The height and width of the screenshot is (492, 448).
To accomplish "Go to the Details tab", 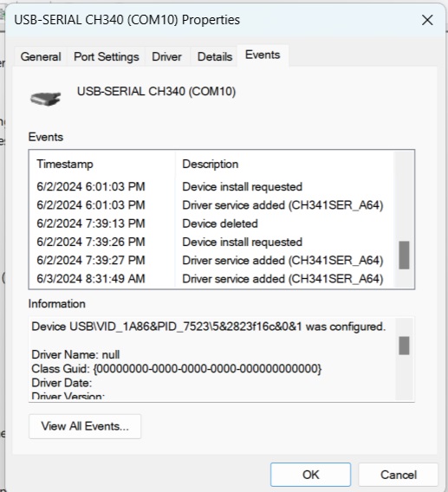I will pos(215,57).
